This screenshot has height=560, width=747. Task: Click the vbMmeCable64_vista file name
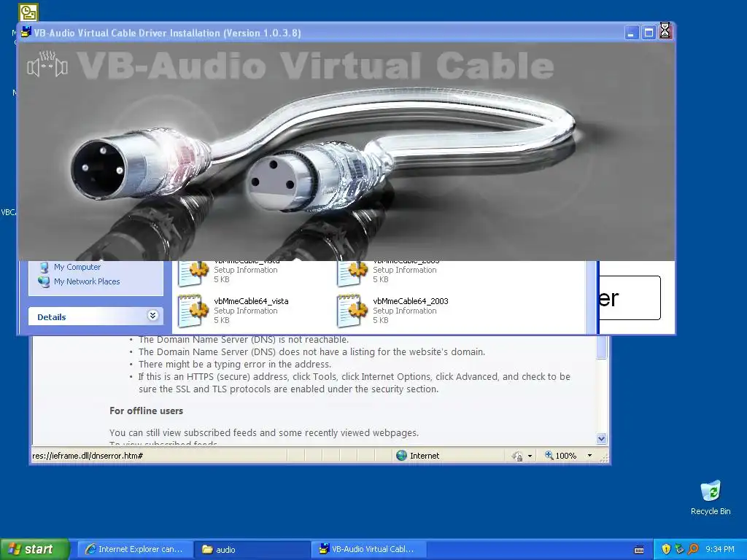point(251,301)
